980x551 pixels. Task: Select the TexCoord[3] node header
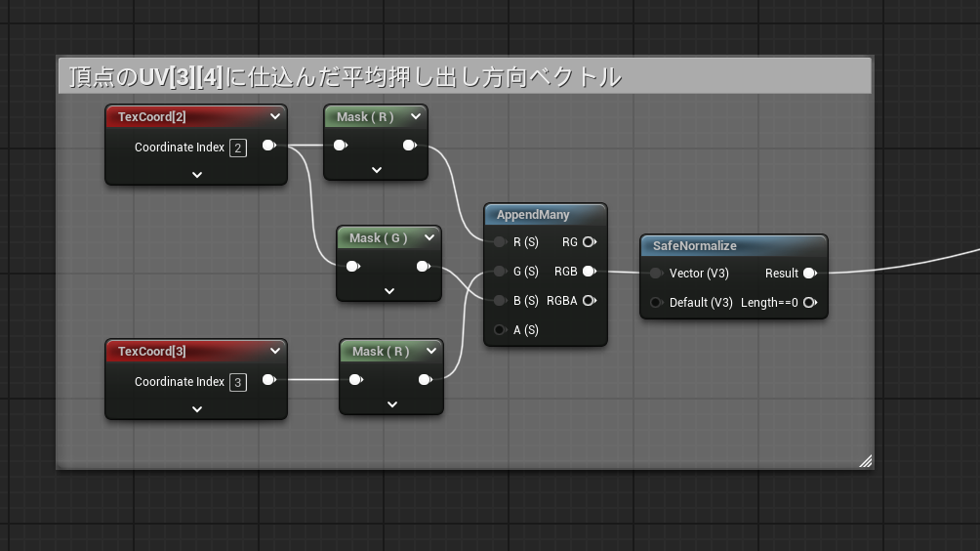tap(196, 352)
